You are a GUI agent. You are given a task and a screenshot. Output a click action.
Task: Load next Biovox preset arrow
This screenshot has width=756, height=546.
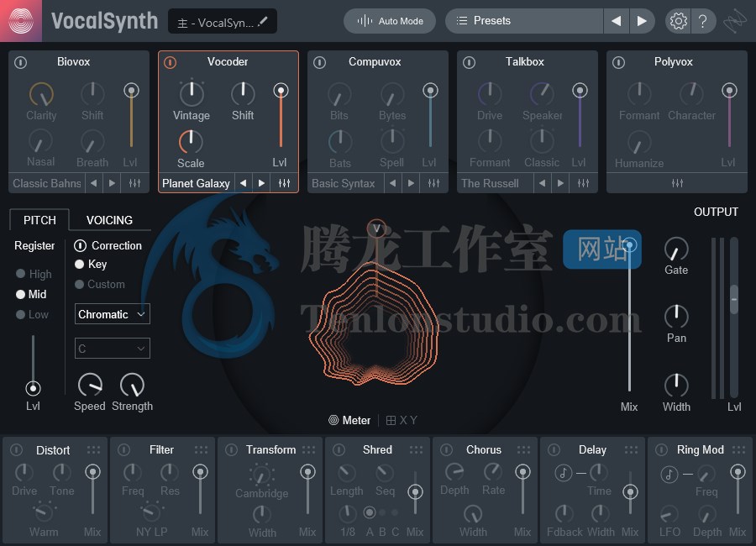click(x=112, y=183)
